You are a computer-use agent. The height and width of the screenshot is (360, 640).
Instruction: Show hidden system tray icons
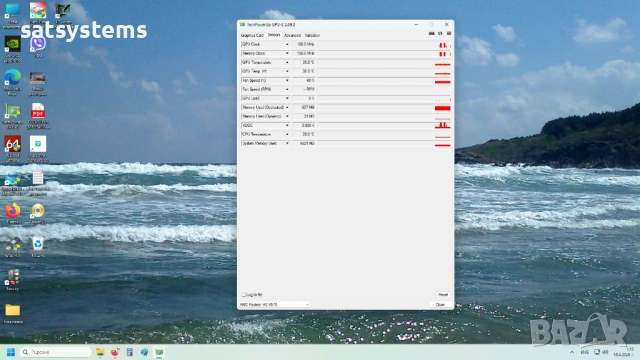coord(571,352)
